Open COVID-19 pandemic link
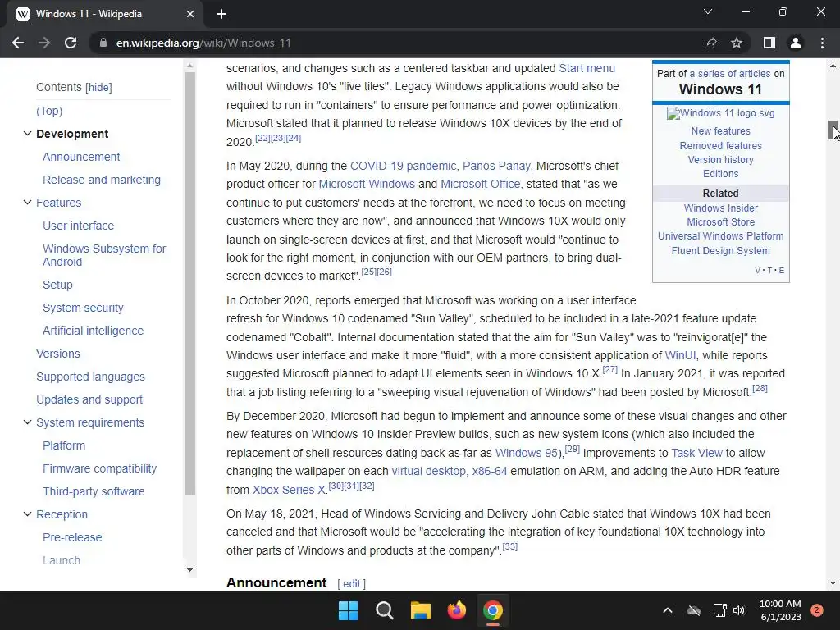The width and height of the screenshot is (840, 630). click(x=404, y=166)
